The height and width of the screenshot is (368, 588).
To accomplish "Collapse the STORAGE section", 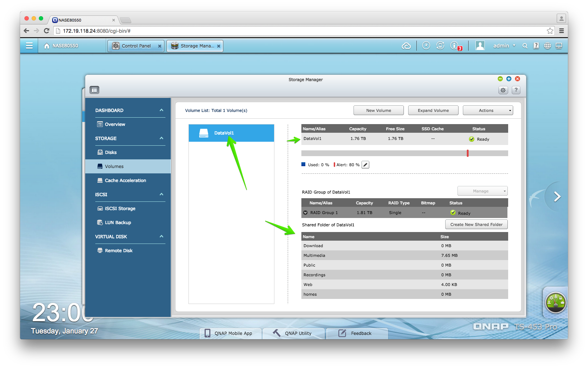I will [161, 138].
